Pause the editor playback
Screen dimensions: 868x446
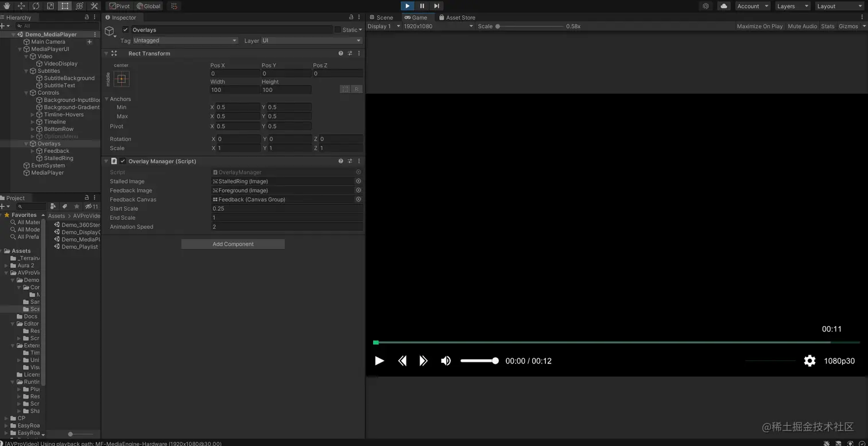point(422,6)
